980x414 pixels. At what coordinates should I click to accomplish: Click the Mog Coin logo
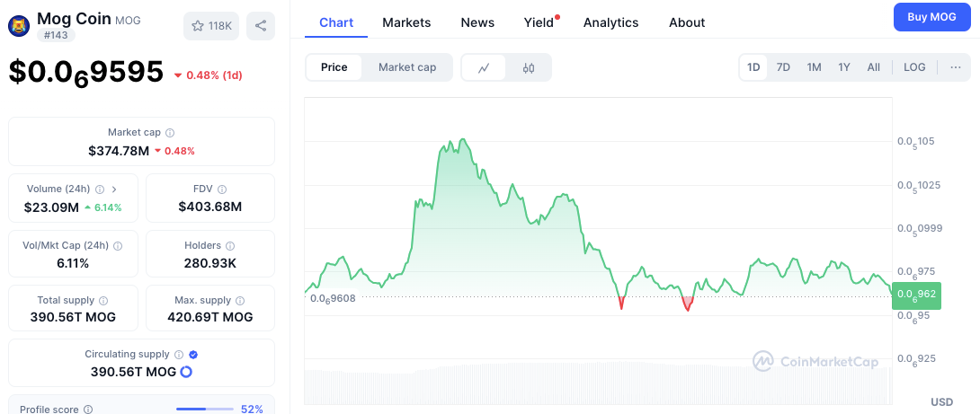pos(19,26)
